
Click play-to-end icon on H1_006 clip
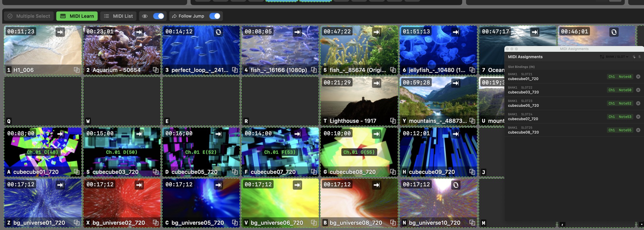pyautogui.click(x=60, y=32)
